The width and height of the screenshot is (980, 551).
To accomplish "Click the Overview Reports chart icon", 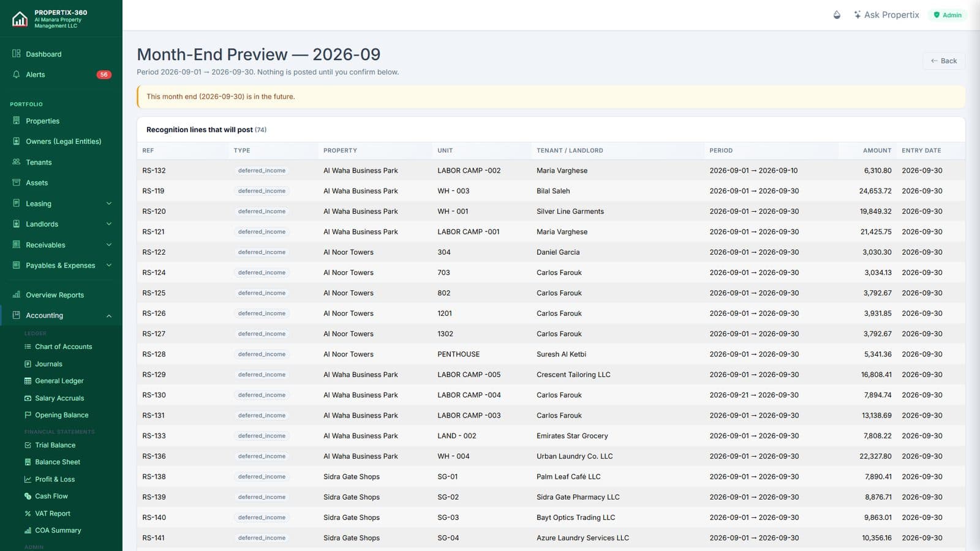I will [17, 294].
